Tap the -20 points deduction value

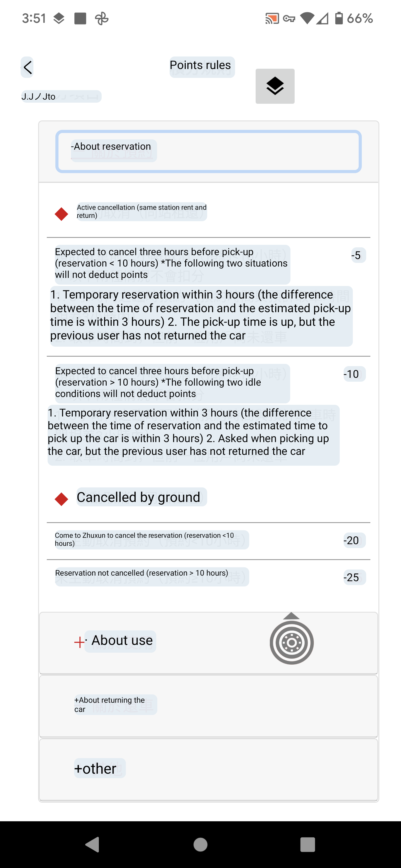pyautogui.click(x=354, y=540)
